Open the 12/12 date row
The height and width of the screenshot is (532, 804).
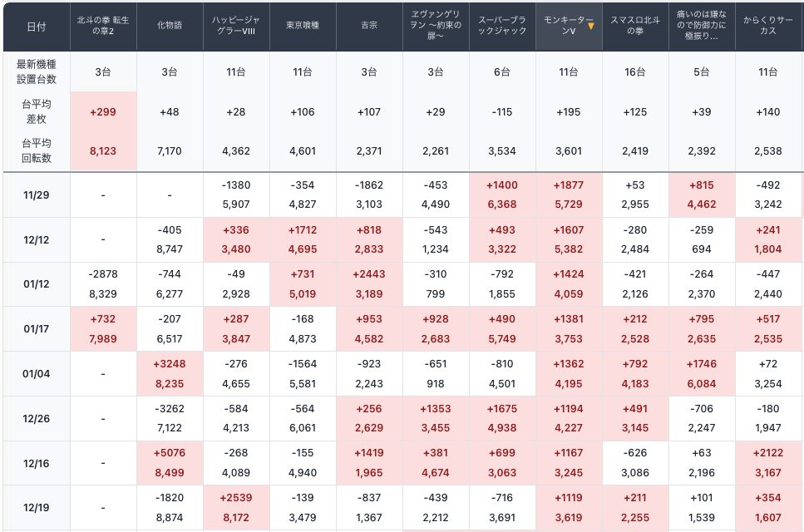click(x=36, y=239)
